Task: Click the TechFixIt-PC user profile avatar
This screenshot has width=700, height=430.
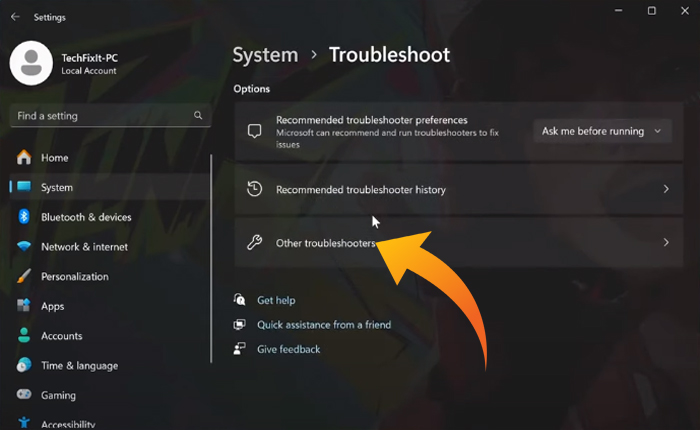Action: 31,64
